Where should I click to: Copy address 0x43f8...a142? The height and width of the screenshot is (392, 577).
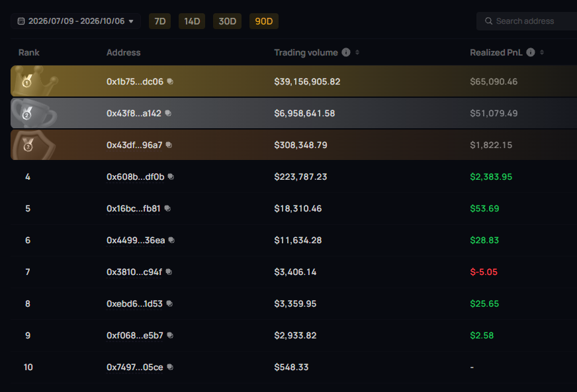click(x=168, y=113)
